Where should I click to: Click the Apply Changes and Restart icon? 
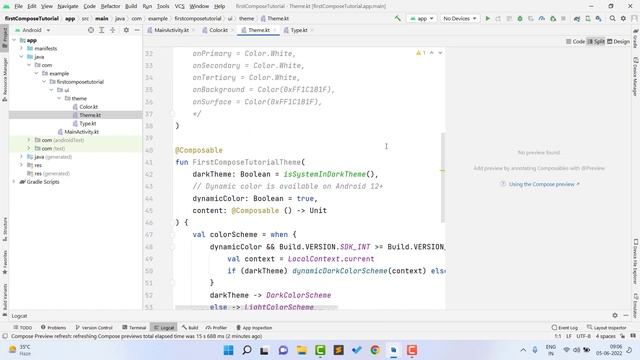point(498,18)
